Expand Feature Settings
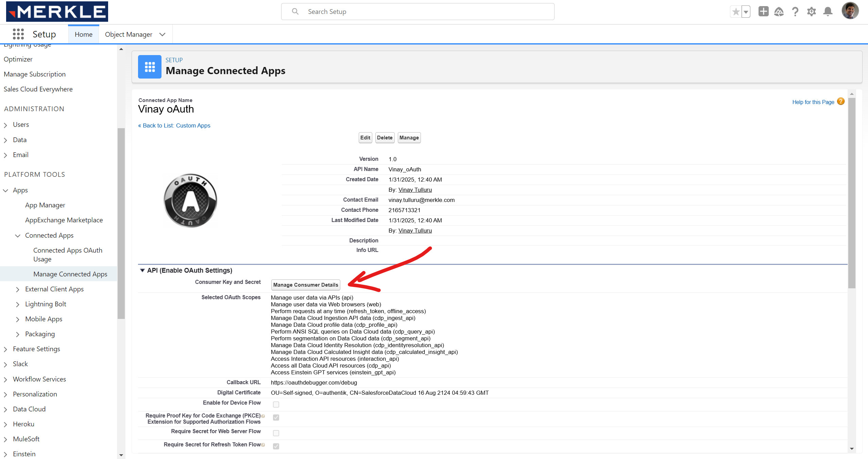Viewport: 868px width, 459px height. [5, 349]
